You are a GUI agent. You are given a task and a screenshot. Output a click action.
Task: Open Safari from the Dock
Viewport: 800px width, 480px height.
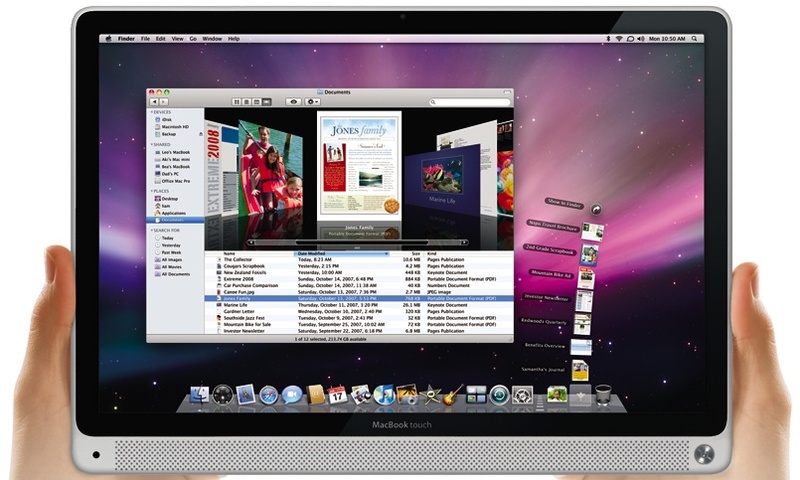(x=269, y=395)
